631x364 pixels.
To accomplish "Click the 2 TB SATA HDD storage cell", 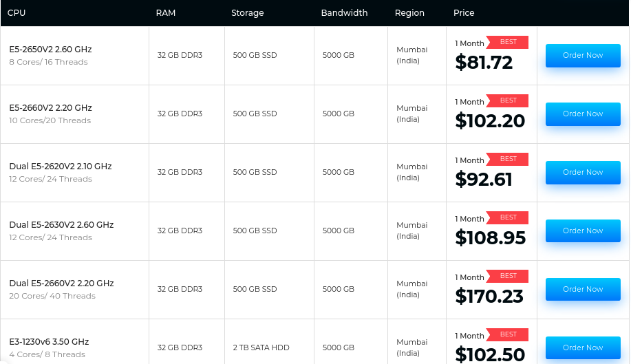I will point(261,347).
